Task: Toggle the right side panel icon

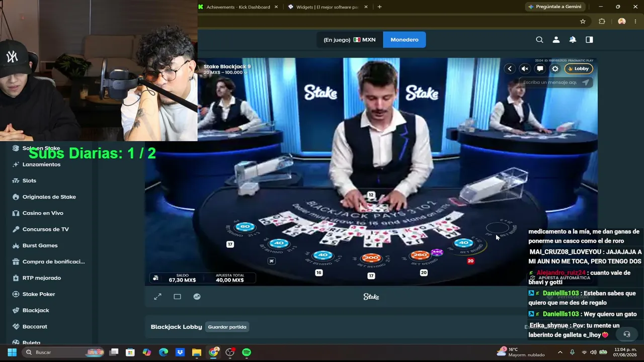Action: coord(589,40)
